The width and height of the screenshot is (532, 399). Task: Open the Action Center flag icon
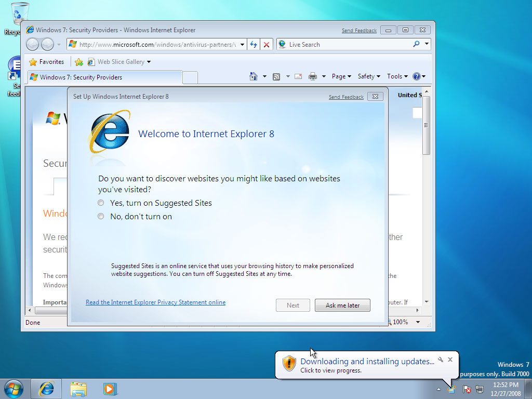(x=467, y=389)
